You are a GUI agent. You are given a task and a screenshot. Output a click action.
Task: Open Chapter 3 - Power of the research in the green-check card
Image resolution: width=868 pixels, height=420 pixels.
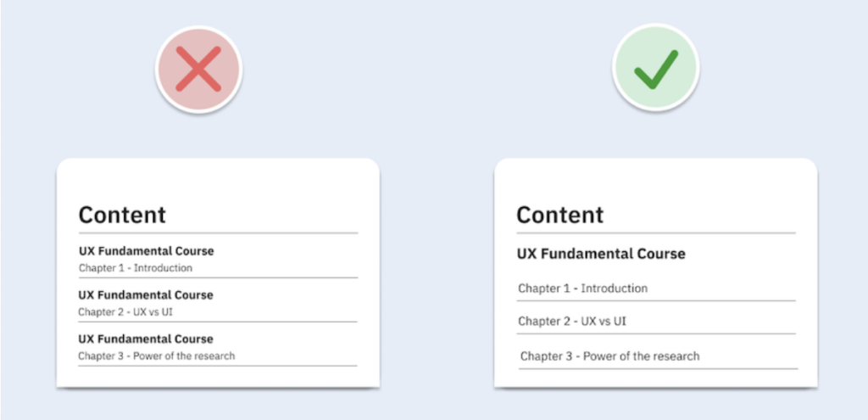(x=610, y=356)
